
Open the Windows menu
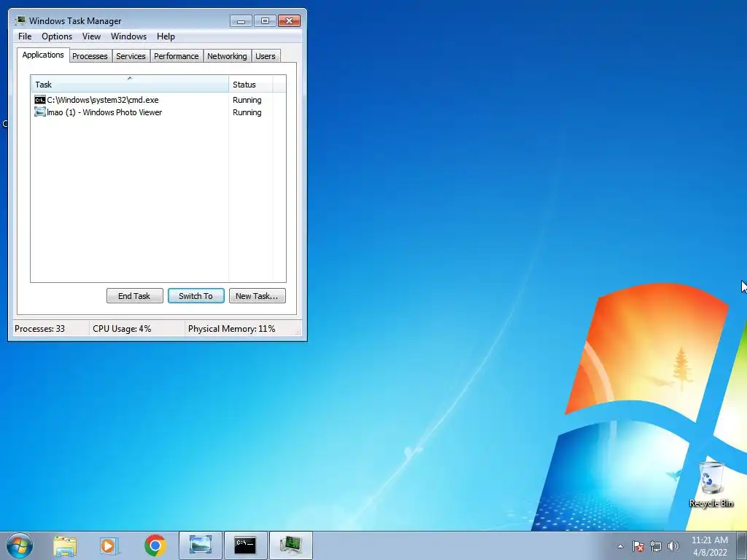click(x=128, y=36)
